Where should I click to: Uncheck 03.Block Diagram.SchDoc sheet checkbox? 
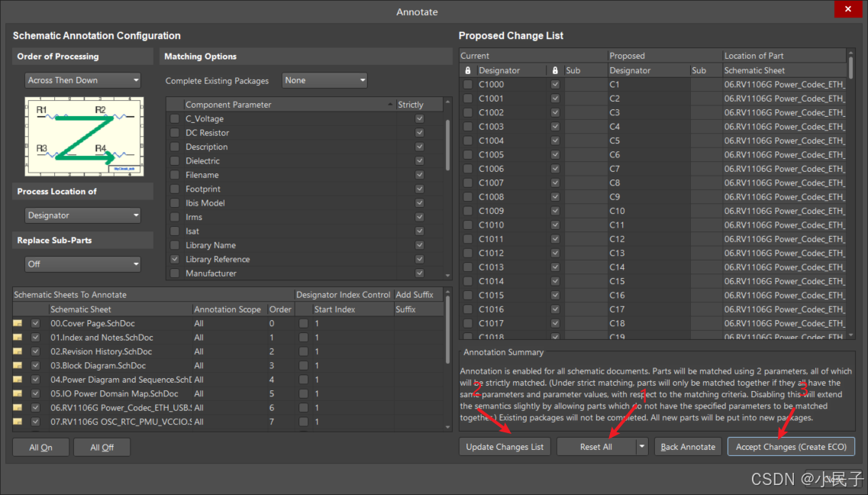click(x=35, y=365)
